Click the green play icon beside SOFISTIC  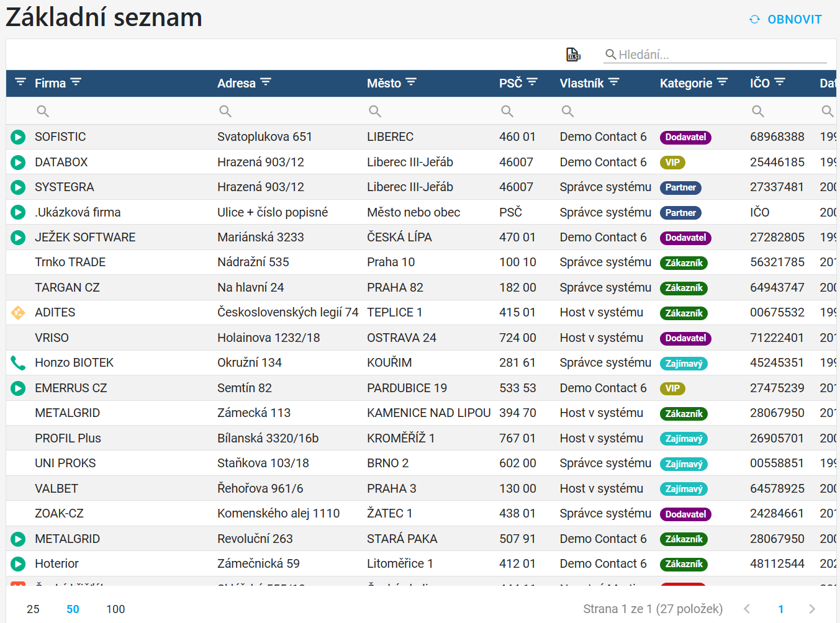pyautogui.click(x=18, y=137)
